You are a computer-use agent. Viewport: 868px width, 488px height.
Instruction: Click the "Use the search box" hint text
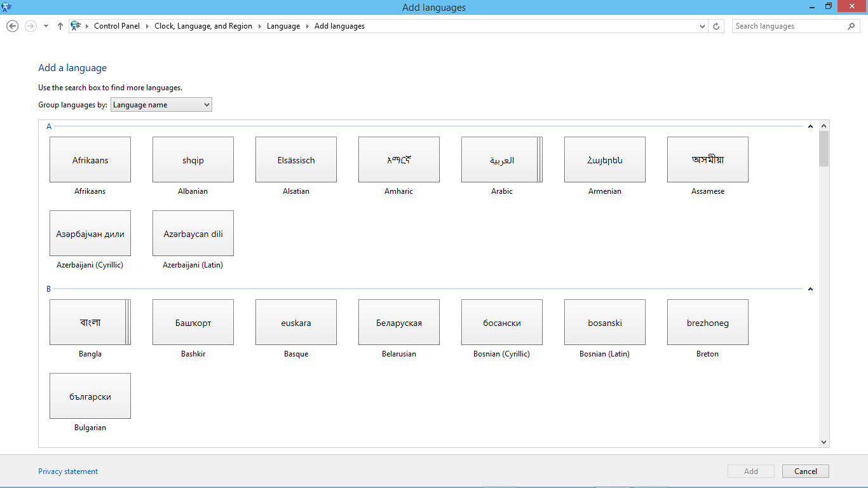[x=110, y=88]
